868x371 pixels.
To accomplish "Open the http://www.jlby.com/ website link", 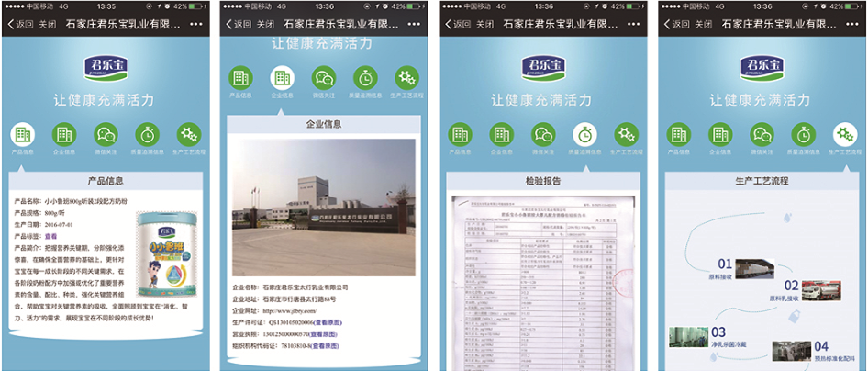I will [290, 311].
